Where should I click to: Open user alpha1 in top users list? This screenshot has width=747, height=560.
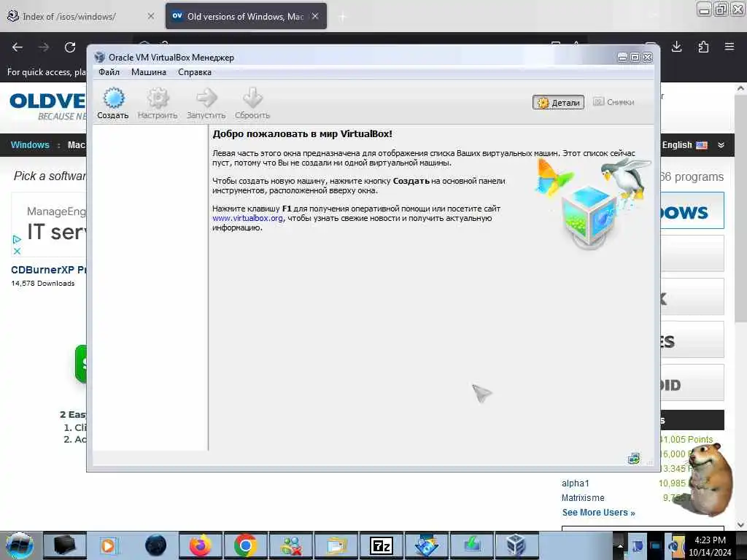coord(575,483)
